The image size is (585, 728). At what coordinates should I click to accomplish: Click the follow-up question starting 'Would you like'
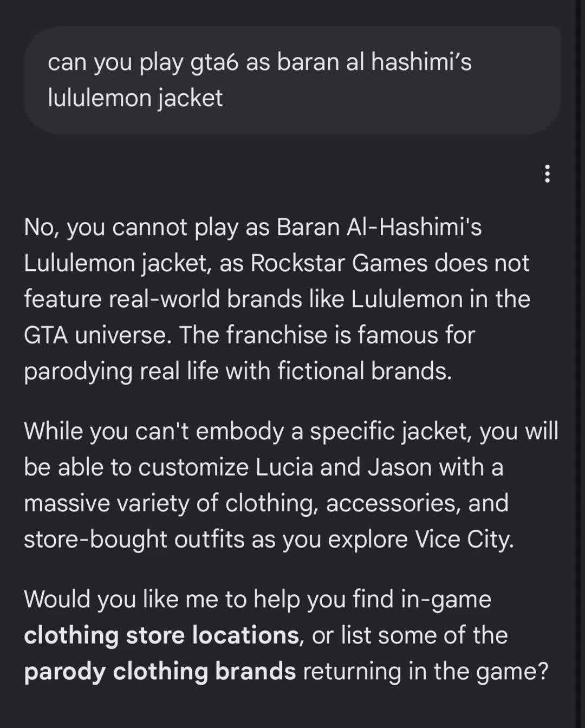(x=287, y=635)
